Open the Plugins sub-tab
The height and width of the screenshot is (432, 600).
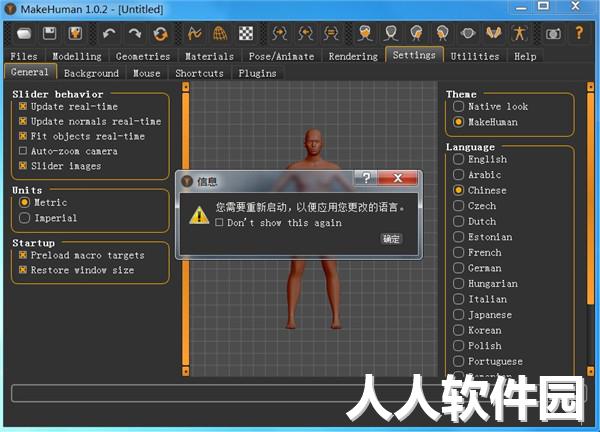point(257,73)
